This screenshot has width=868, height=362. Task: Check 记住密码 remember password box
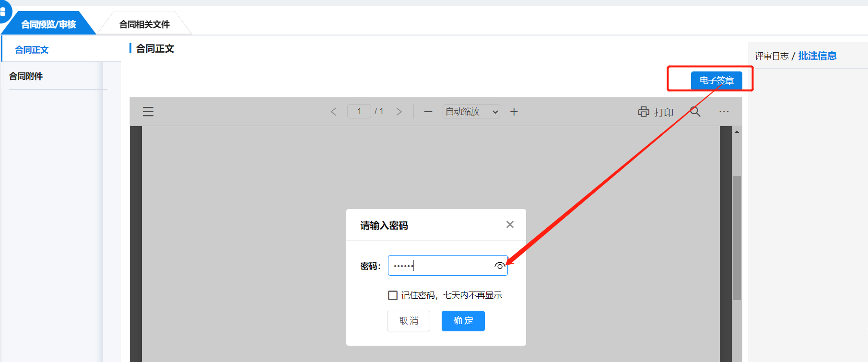393,295
